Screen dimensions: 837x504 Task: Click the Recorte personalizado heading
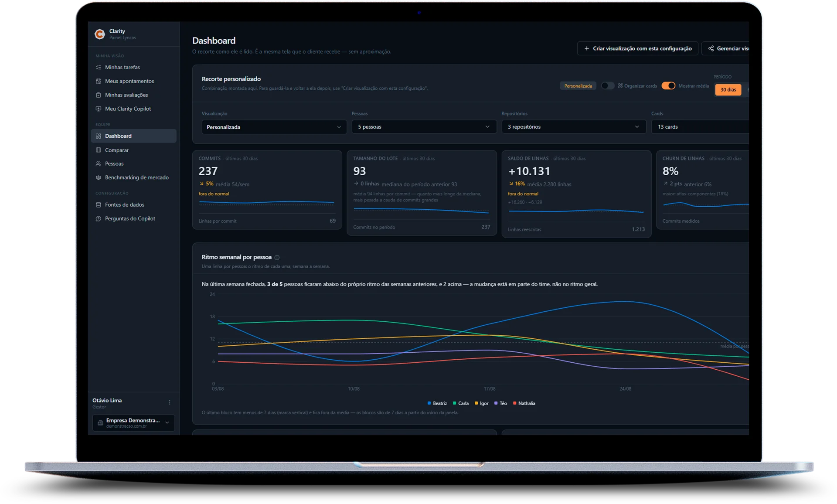click(x=231, y=79)
